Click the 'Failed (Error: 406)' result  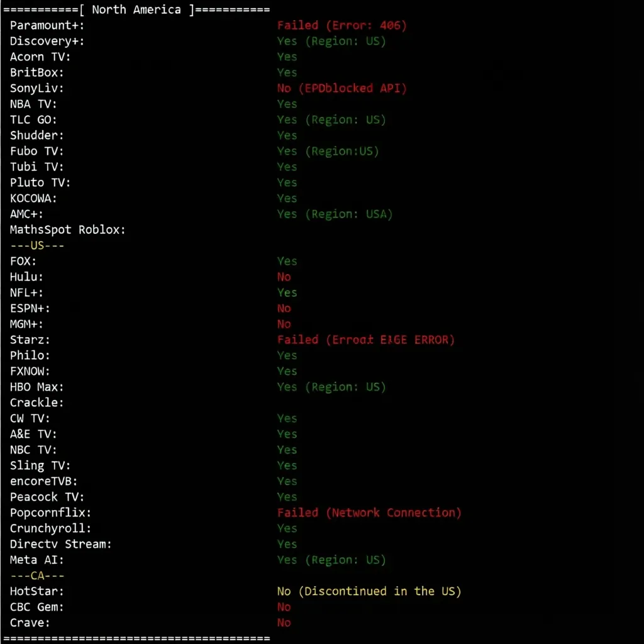[x=341, y=25]
